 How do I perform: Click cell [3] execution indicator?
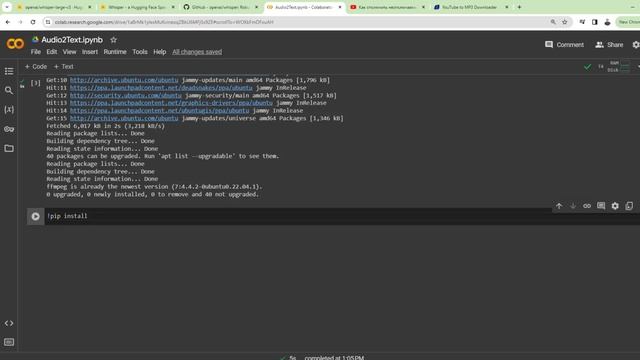[x=36, y=83]
